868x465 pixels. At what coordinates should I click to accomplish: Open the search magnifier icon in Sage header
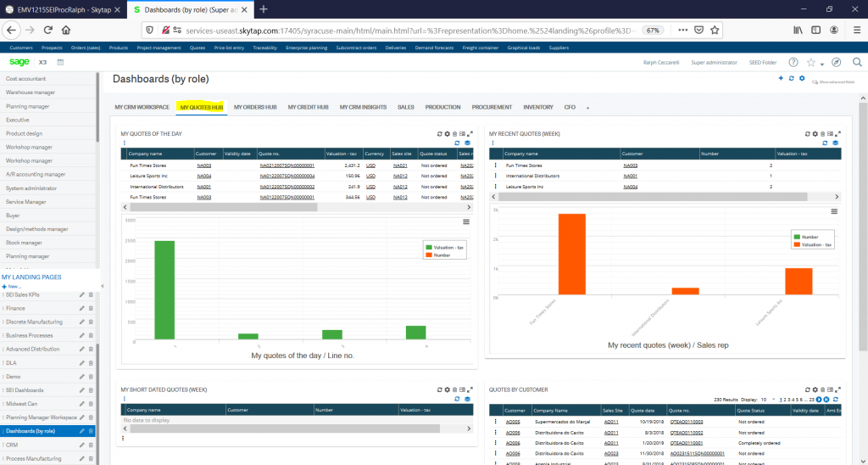857,62
